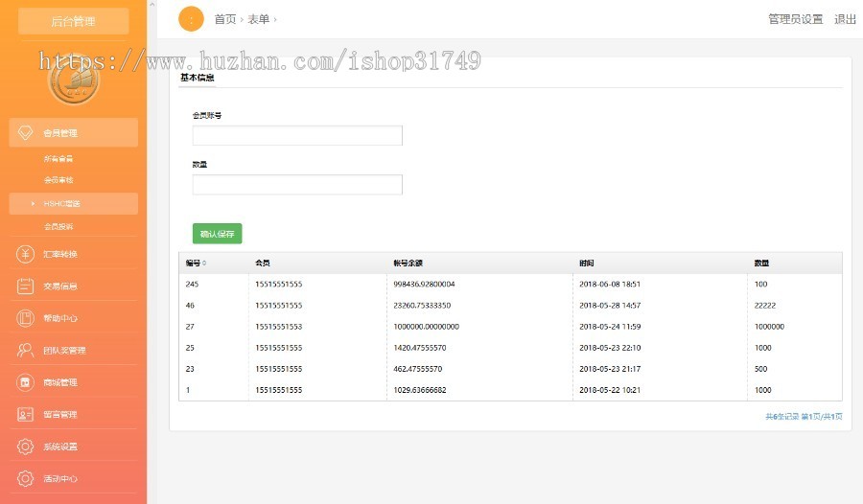
Task: Click balance 998436.92800004
Action: (424, 284)
